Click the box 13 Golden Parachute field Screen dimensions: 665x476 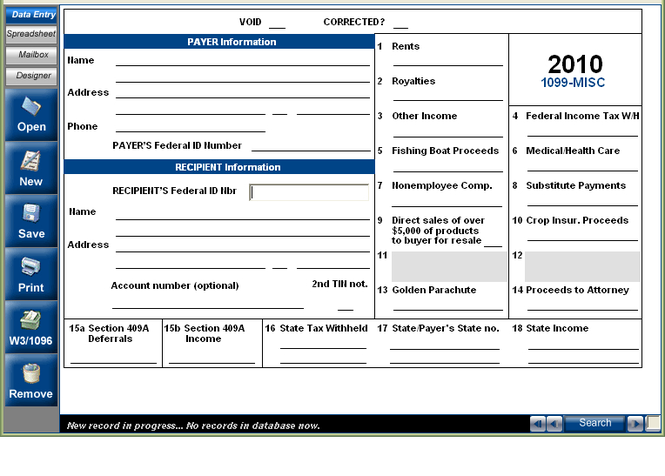[448, 305]
